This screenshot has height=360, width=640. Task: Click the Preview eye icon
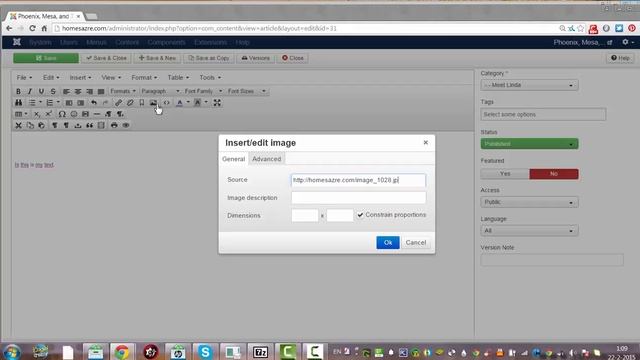(x=126, y=126)
